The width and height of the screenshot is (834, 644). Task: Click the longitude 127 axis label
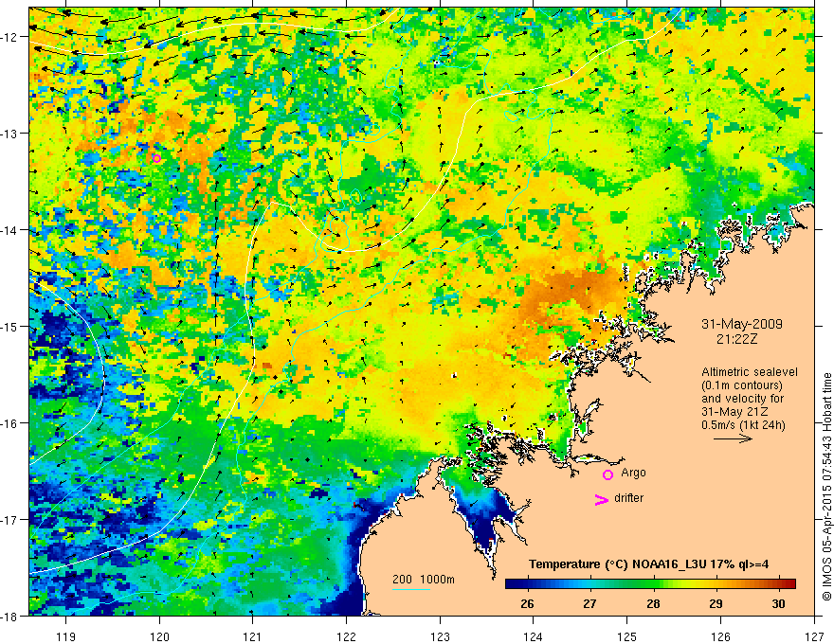tap(814, 636)
